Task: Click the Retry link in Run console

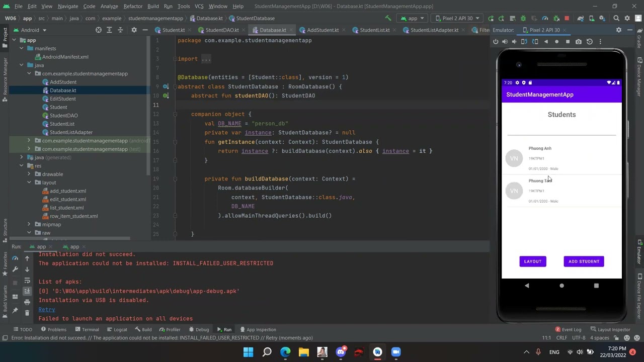Action: click(47, 309)
